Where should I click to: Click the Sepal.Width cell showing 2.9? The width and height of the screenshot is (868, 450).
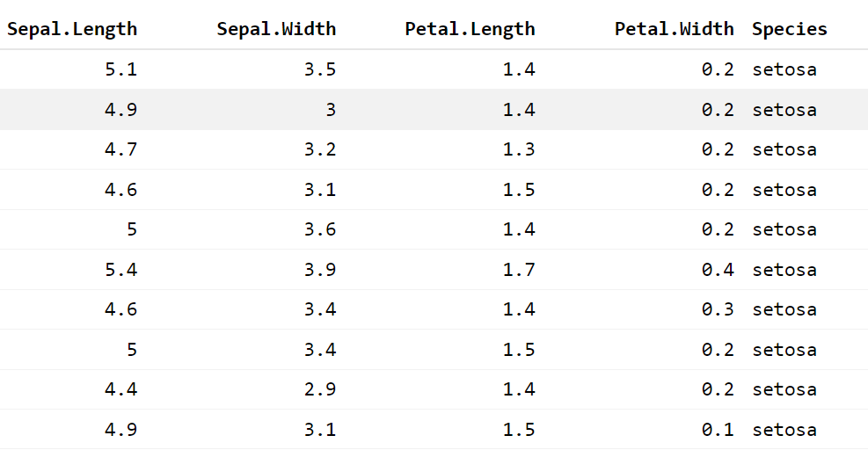coord(319,389)
